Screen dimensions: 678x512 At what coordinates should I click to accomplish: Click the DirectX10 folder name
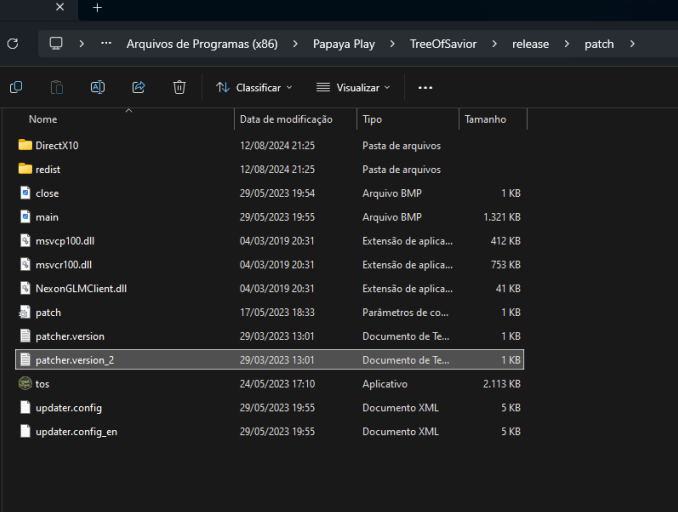point(57,145)
